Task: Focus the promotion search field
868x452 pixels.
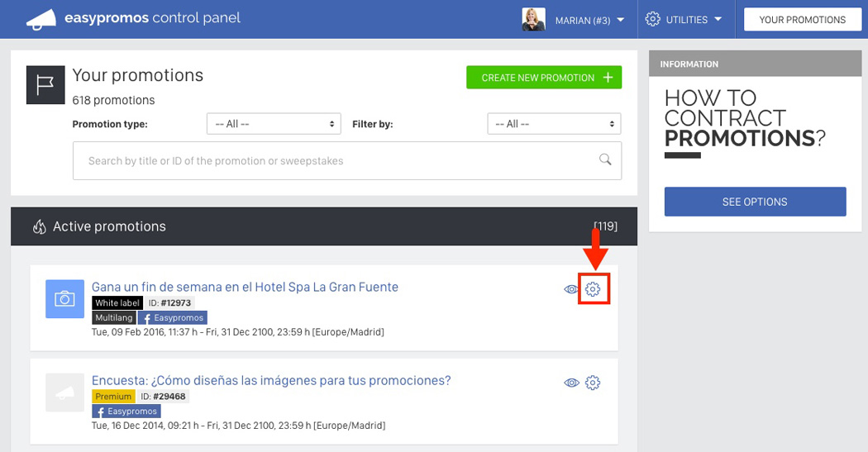Action: click(x=347, y=161)
